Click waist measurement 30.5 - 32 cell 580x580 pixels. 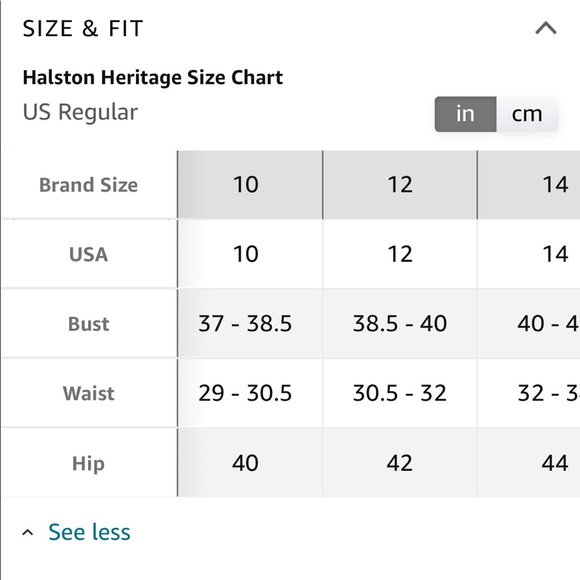tap(399, 393)
